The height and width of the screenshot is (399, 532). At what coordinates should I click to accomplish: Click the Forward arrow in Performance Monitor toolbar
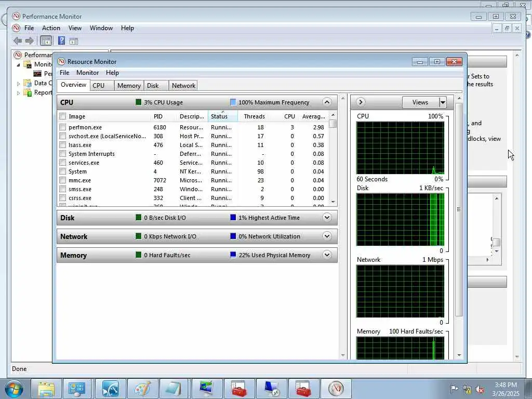[30, 41]
